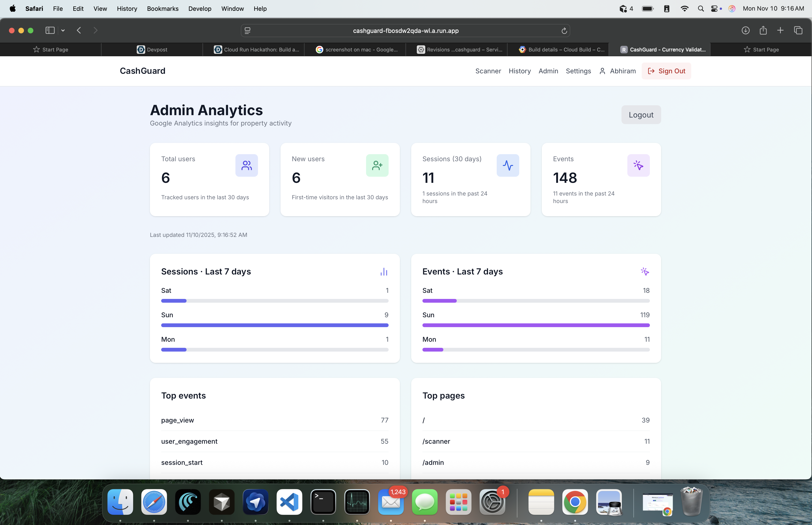The width and height of the screenshot is (812, 525).
Task: Click the Total users people icon
Action: [246, 165]
